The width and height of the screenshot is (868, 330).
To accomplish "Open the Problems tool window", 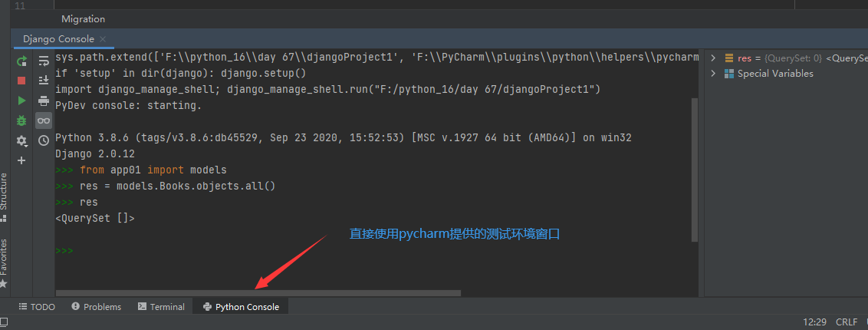I will 97,307.
